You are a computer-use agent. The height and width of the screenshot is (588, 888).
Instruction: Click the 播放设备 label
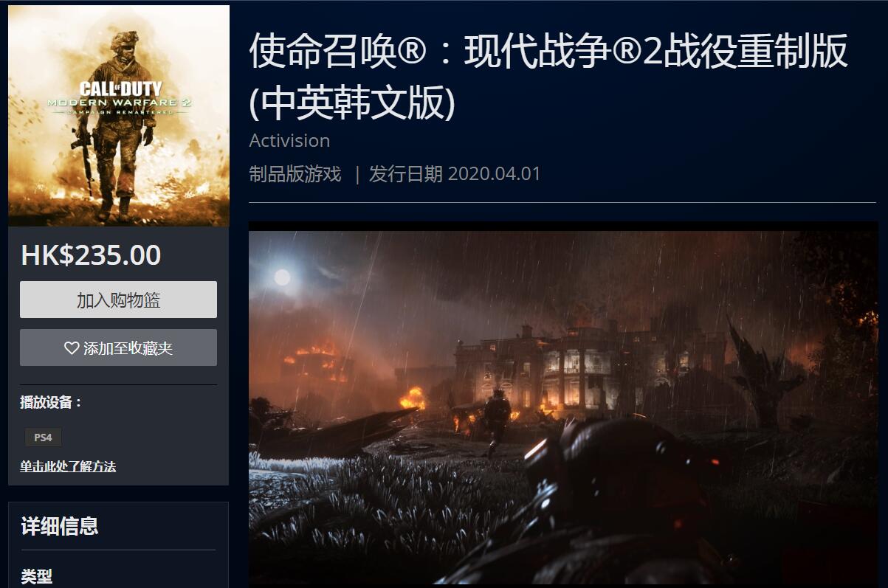(51, 402)
